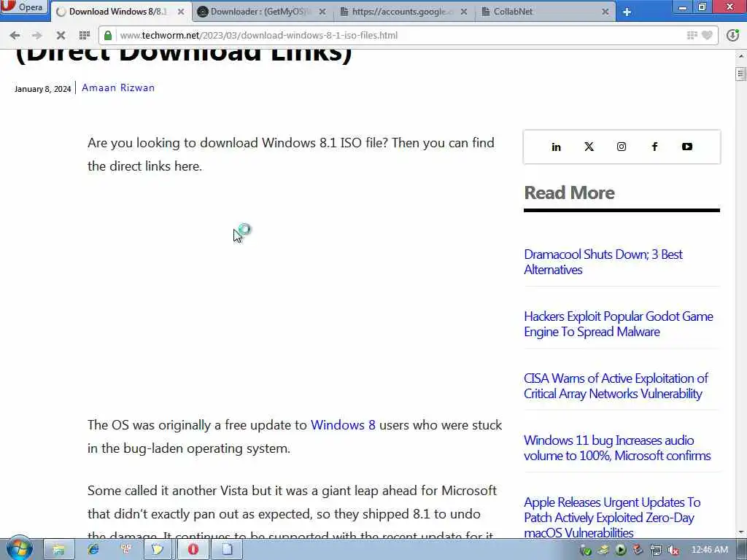The height and width of the screenshot is (560, 747).
Task: Open the clock showing 12:46 AM
Action: pyautogui.click(x=709, y=550)
